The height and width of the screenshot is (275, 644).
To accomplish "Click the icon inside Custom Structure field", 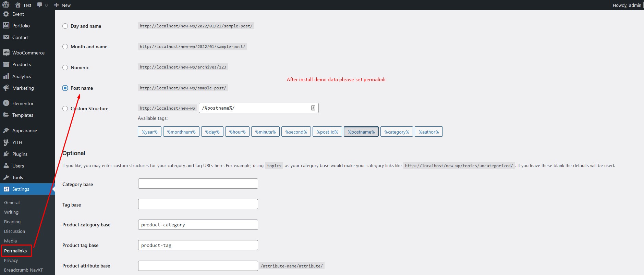I will click(313, 108).
